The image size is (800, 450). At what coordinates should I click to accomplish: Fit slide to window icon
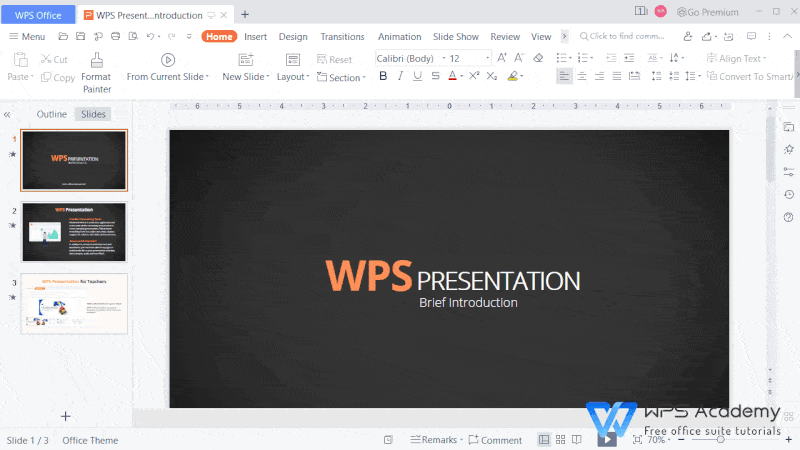coord(637,439)
